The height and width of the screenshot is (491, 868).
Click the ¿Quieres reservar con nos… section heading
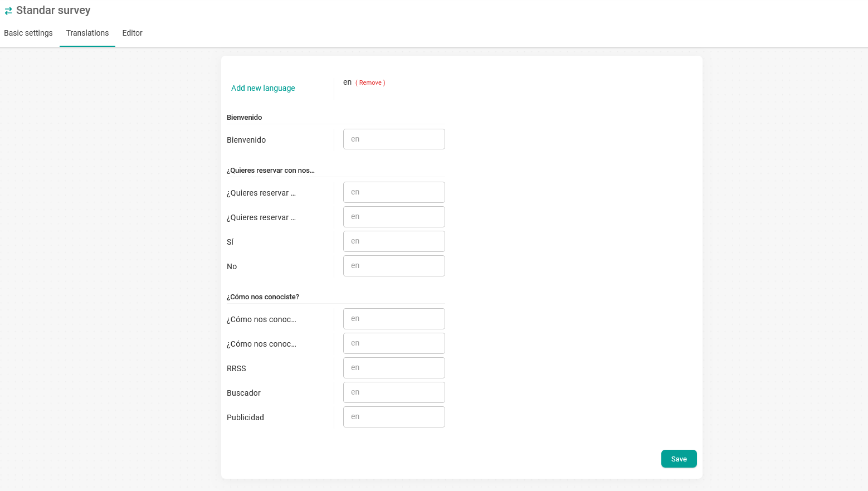point(270,171)
